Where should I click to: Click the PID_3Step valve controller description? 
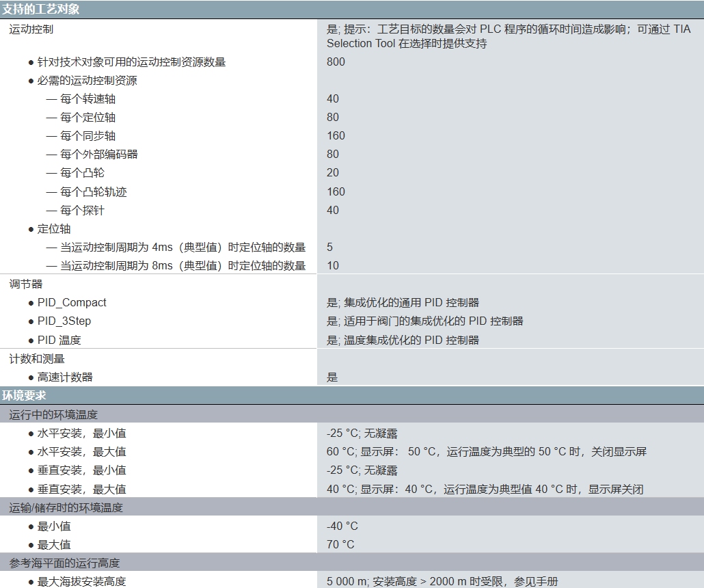click(x=424, y=321)
